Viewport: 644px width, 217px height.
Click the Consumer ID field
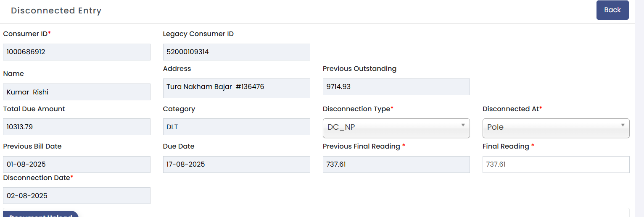click(x=77, y=52)
